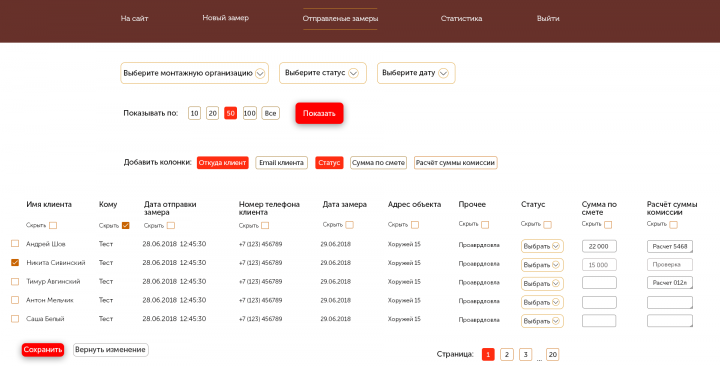Image resolution: width=720 pixels, height=366 pixels.
Task: Select the Саша Белый row checkbox
Action: [x=15, y=319]
